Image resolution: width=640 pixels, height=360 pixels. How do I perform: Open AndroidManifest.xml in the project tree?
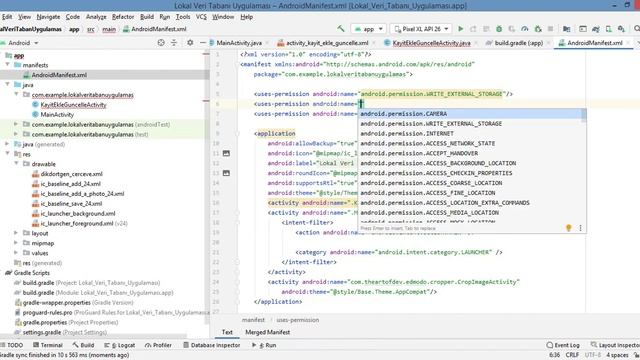pos(59,75)
